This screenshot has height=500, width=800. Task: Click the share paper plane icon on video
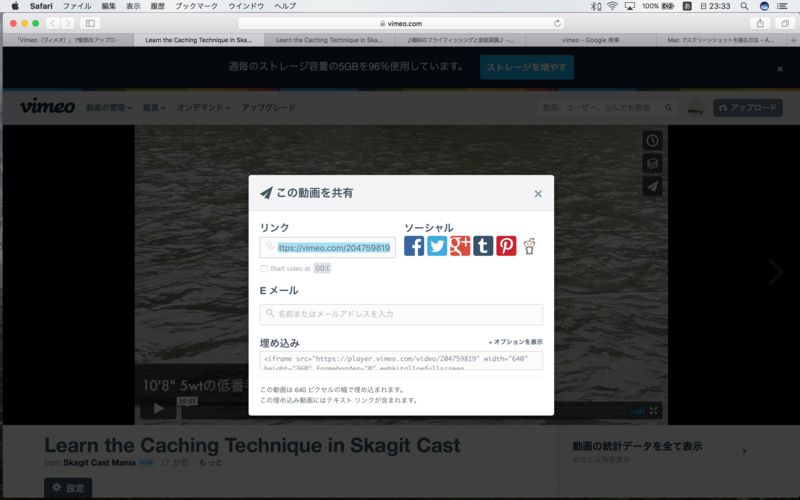(x=652, y=186)
